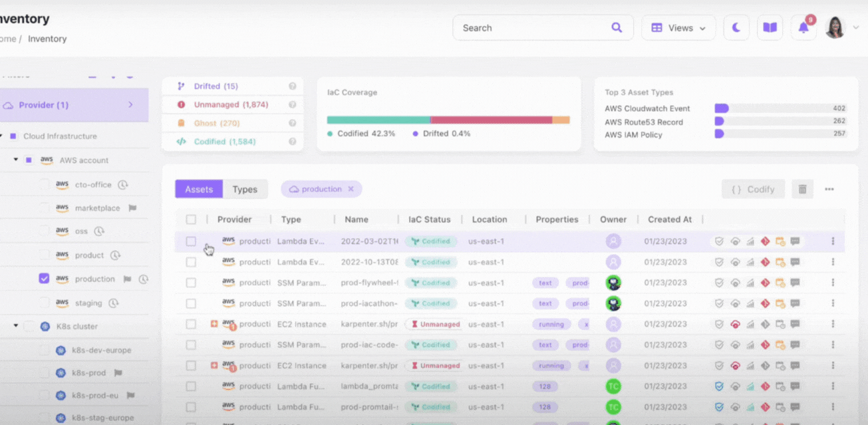Open help icon next to Drifted
868x425 pixels.
tap(292, 86)
